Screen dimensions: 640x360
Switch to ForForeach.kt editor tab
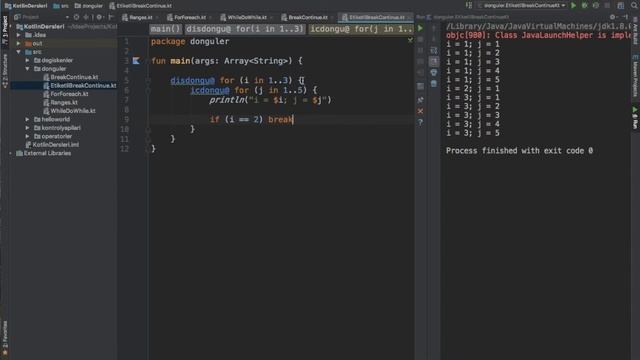point(190,17)
